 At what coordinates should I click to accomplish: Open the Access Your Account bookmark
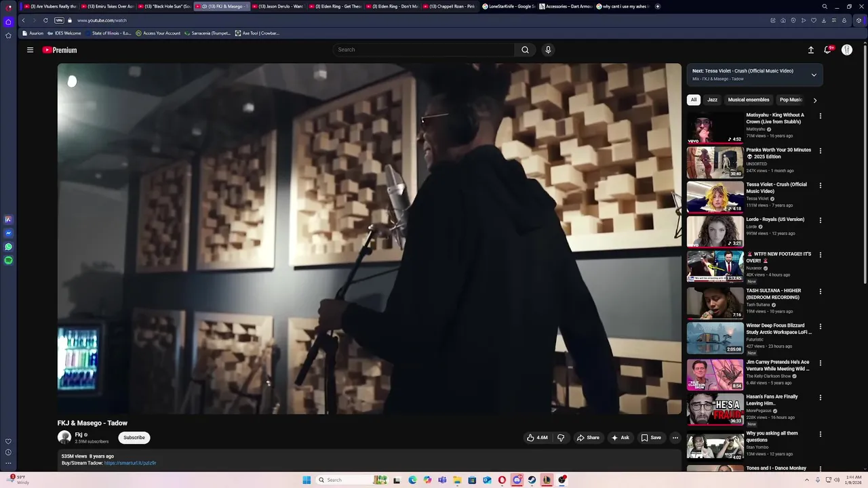tap(158, 33)
